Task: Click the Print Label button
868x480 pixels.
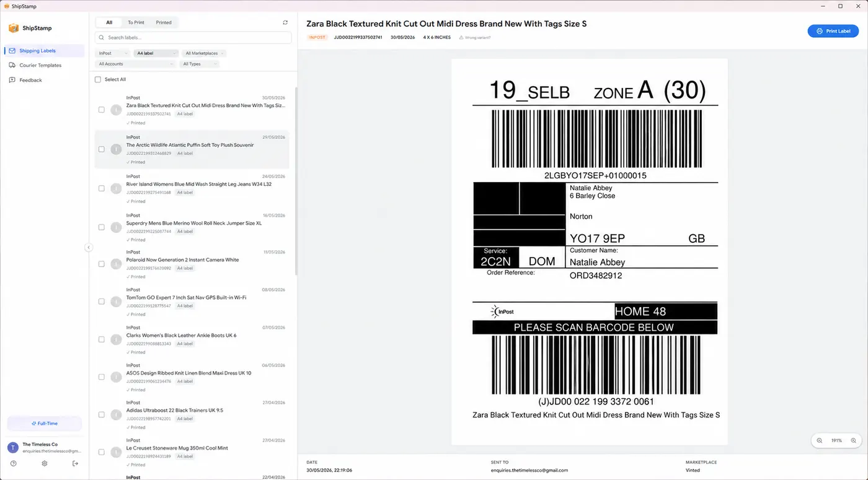Action: (833, 31)
